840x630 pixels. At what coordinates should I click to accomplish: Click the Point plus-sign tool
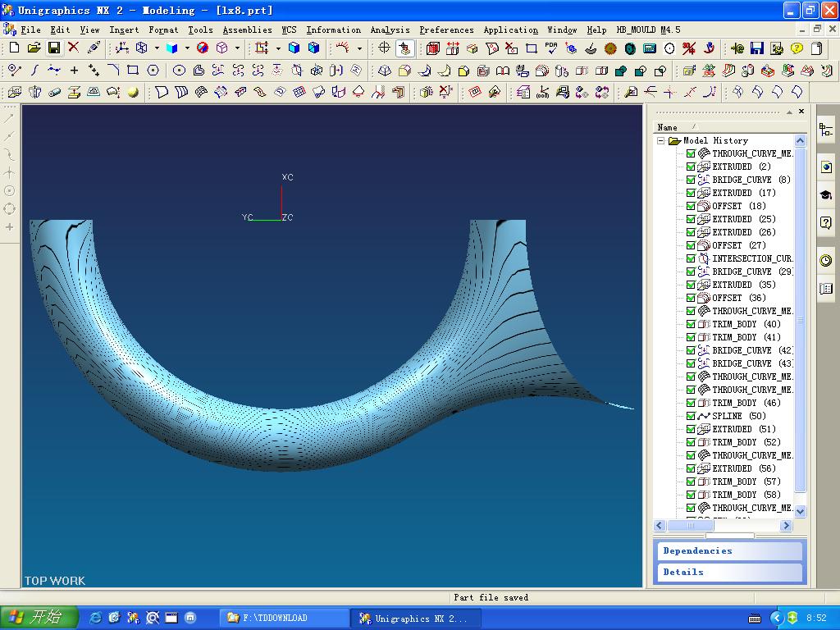coord(74,71)
